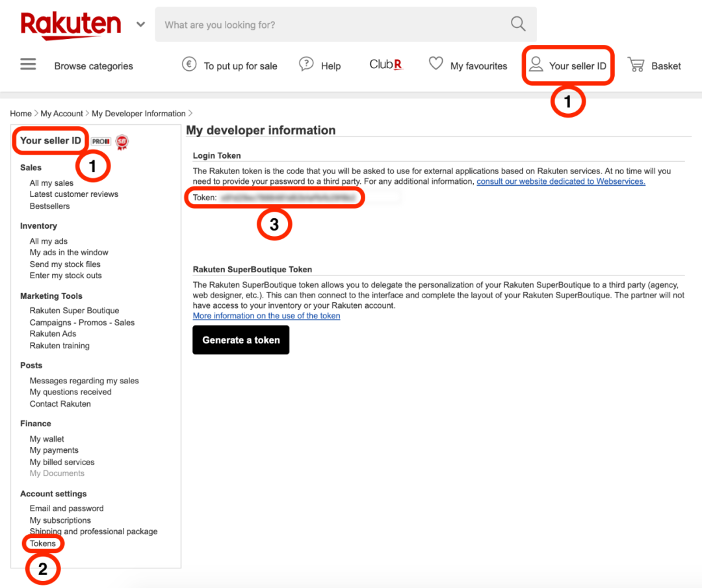This screenshot has height=588, width=702.
Task: Open the ClubR link
Action: tap(386, 64)
